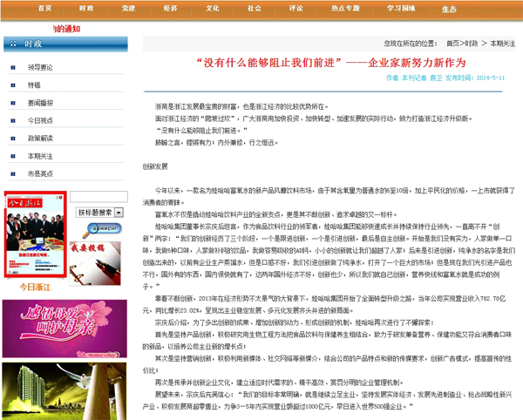This screenshot has height=420, width=523.
Task: Click the bullet icon beside 要闻播报
Action: [x=13, y=102]
